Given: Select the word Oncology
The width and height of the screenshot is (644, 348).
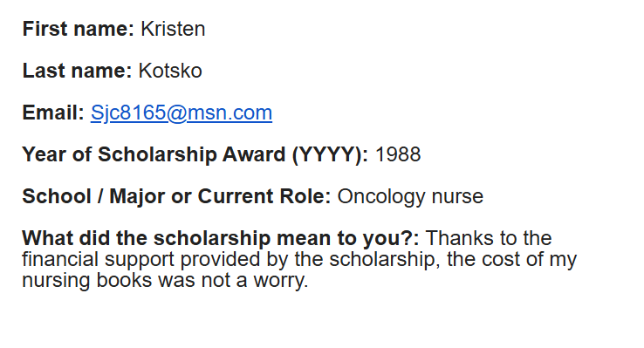Looking at the screenshot, I should click(381, 196).
